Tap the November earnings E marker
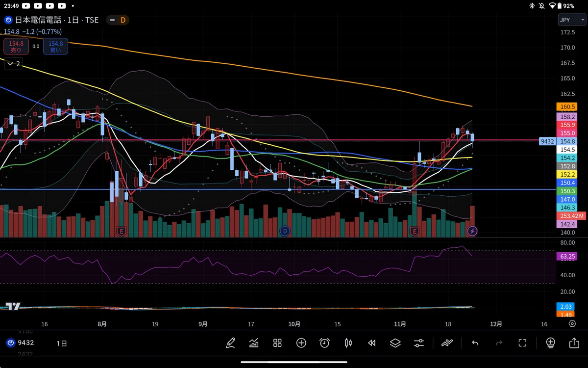The image size is (588, 368). point(415,230)
